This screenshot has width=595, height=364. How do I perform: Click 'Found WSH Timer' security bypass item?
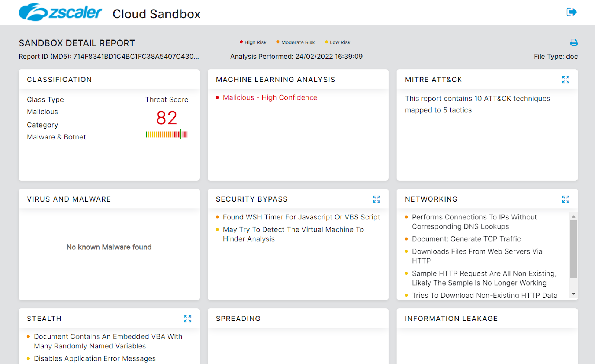point(301,217)
